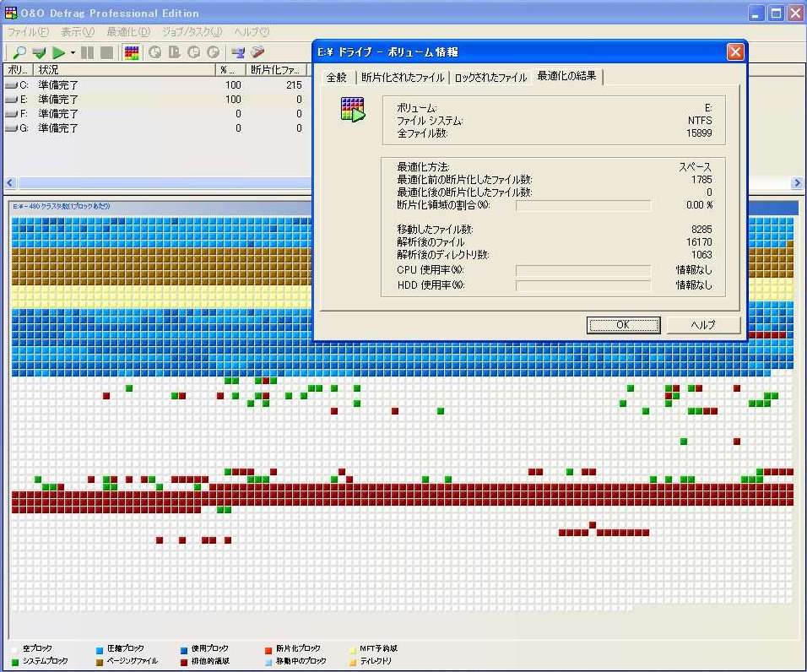
Task: Click the OK button in dialog
Action: [623, 325]
